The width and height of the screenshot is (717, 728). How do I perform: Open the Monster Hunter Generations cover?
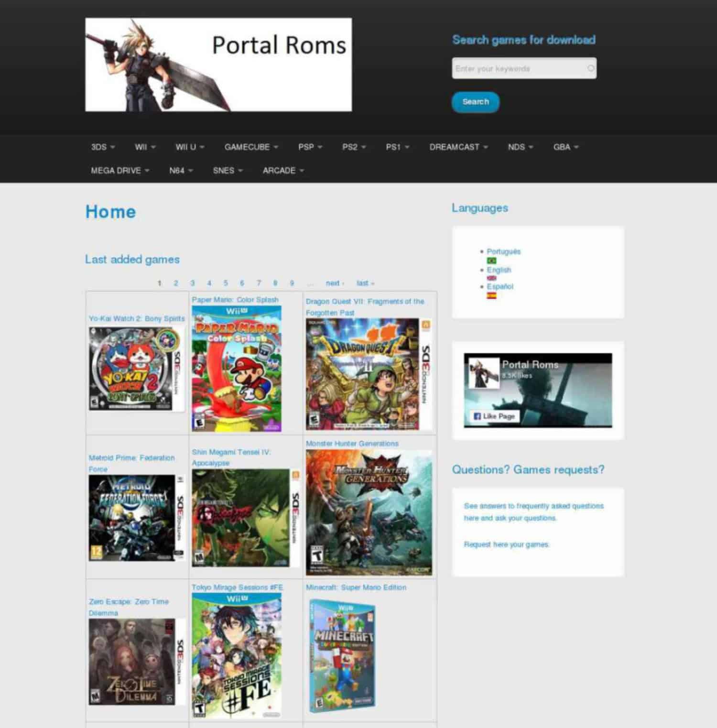(369, 512)
